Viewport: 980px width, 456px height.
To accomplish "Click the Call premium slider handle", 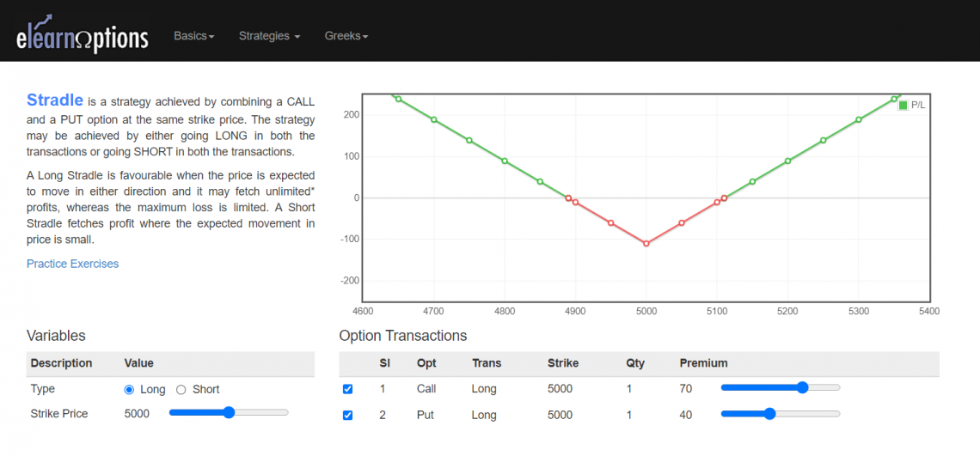I will click(803, 387).
